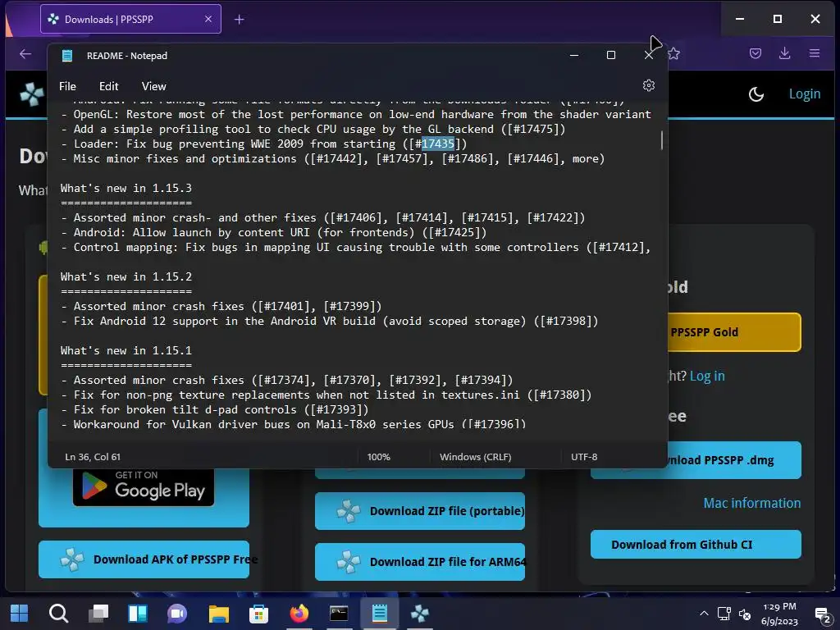Click the Notepad app icon in title bar
This screenshot has height=630, width=840.
[67, 56]
